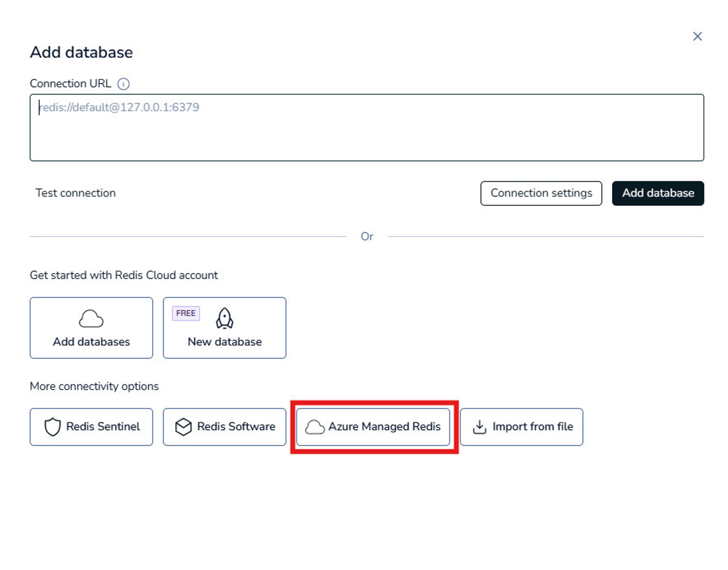Screen dimensions: 728x570
Task: Select Azure Managed Redis text label
Action: [384, 427]
